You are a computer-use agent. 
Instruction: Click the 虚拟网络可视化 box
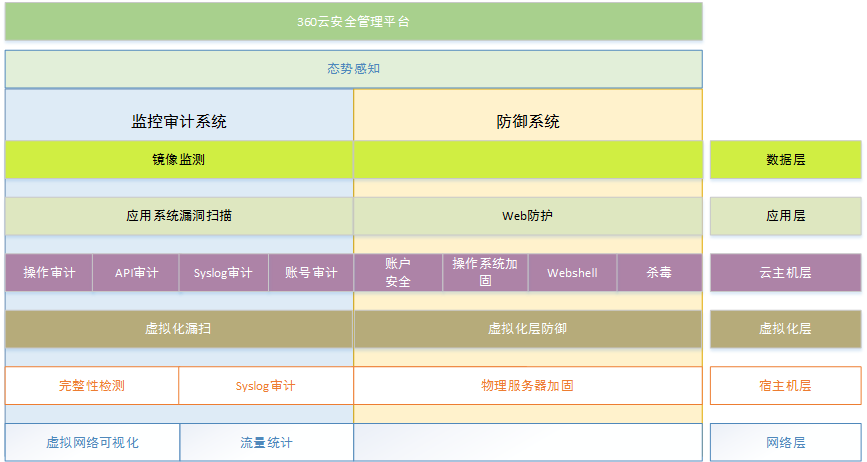[92, 442]
